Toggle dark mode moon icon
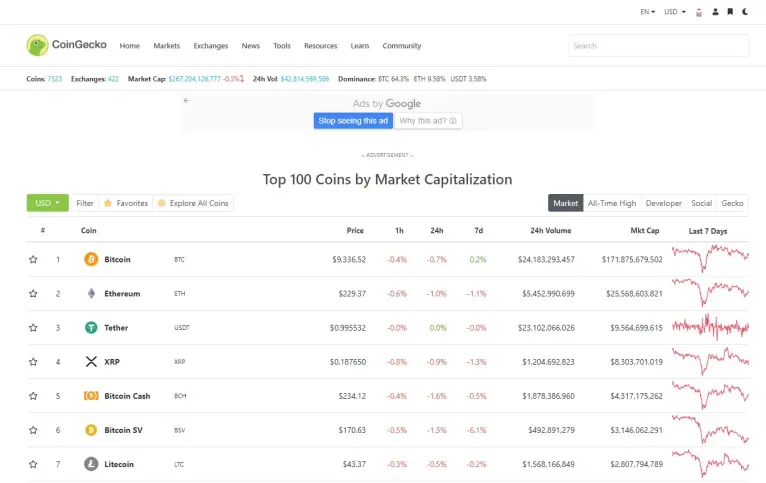The height and width of the screenshot is (483, 766). tap(745, 12)
